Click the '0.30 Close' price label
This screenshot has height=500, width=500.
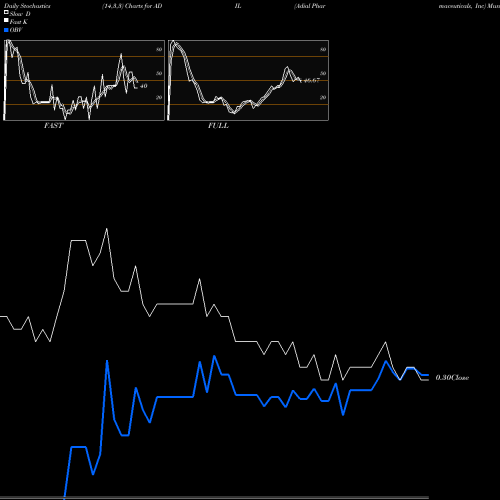tap(452, 378)
